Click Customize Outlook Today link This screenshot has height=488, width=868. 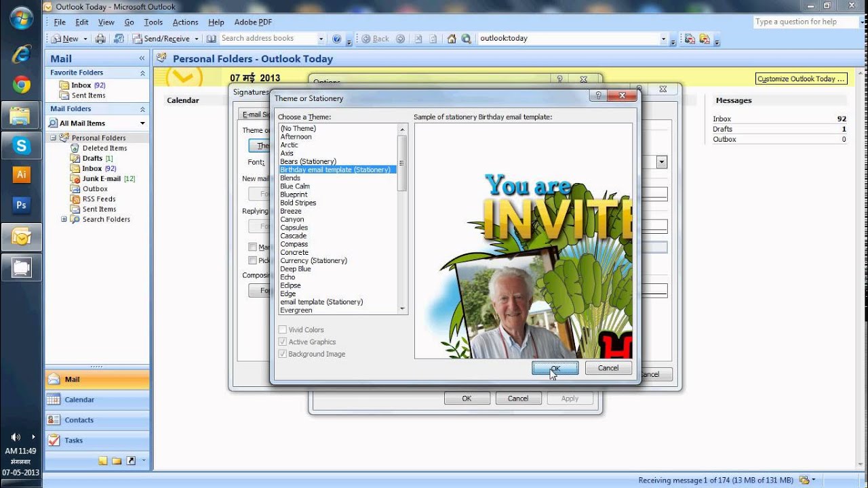[802, 79]
